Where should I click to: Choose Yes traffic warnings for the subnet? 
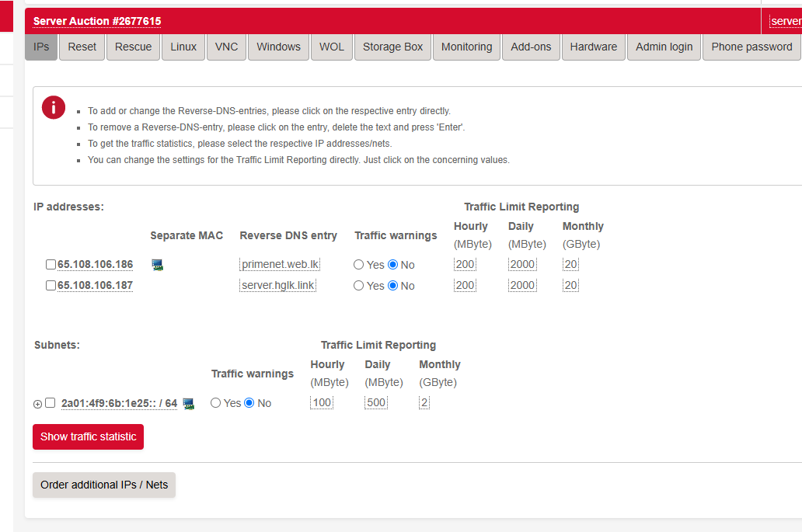(x=215, y=403)
